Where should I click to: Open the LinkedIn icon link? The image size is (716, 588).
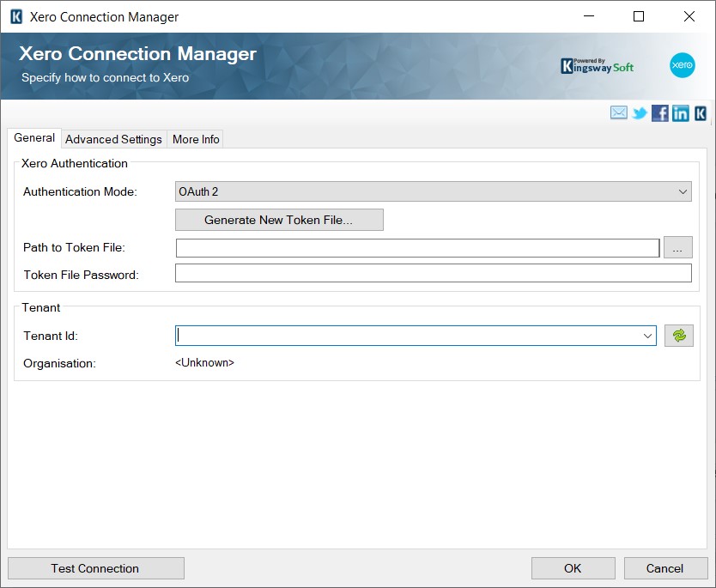(681, 112)
